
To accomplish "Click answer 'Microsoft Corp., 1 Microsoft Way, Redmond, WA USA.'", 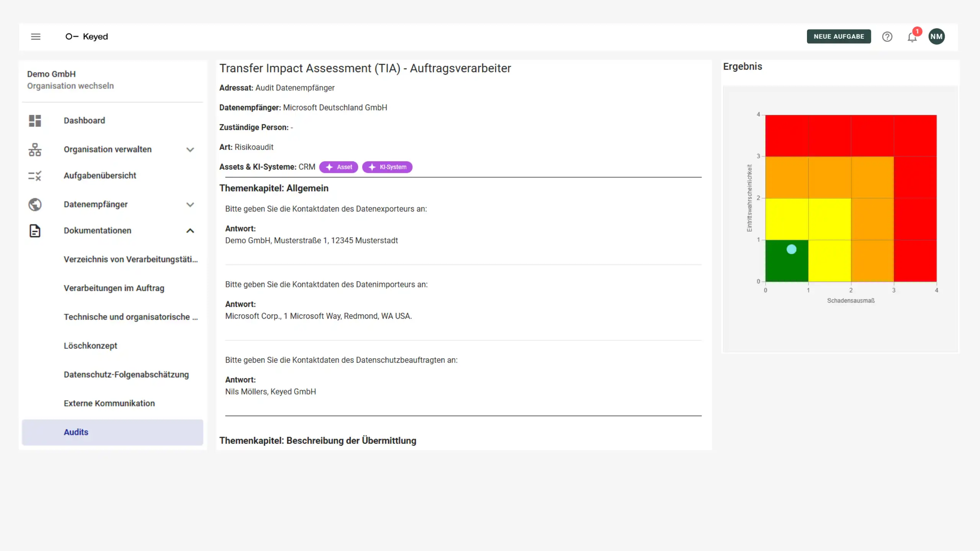I will click(318, 316).
